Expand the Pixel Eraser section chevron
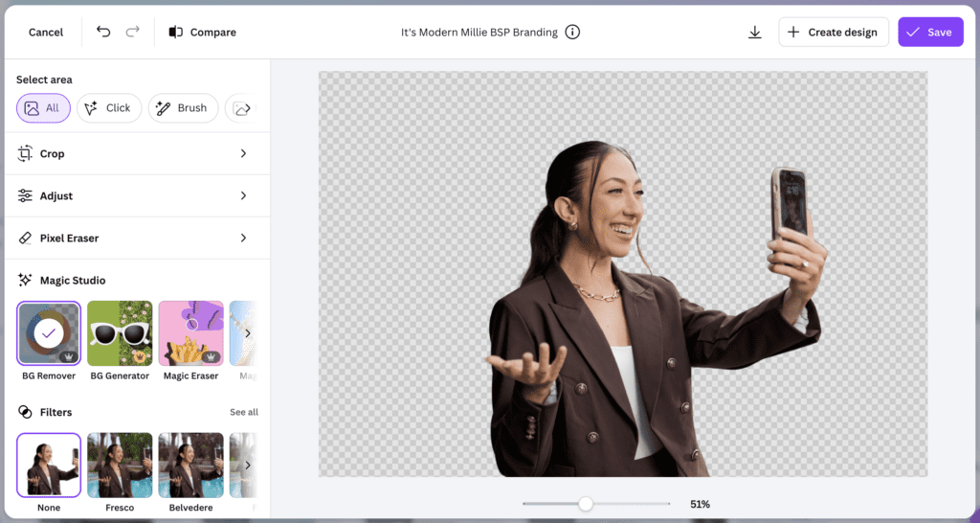 [243, 238]
